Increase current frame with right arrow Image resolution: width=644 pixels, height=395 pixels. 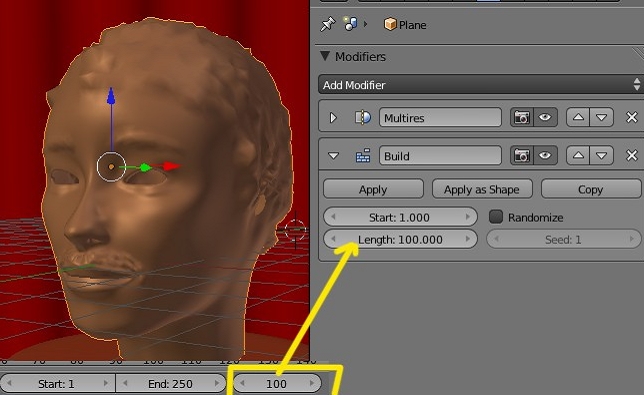point(312,384)
